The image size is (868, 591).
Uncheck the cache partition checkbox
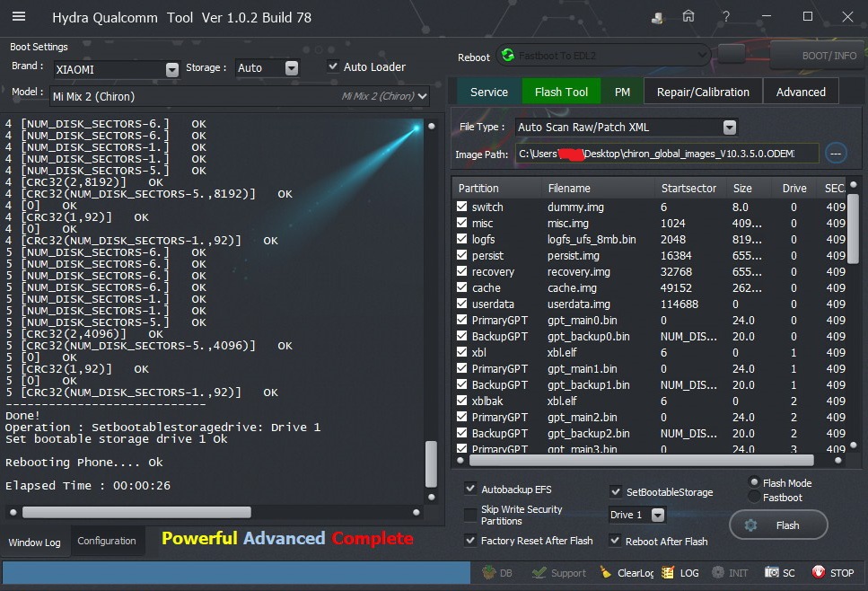pyautogui.click(x=461, y=287)
